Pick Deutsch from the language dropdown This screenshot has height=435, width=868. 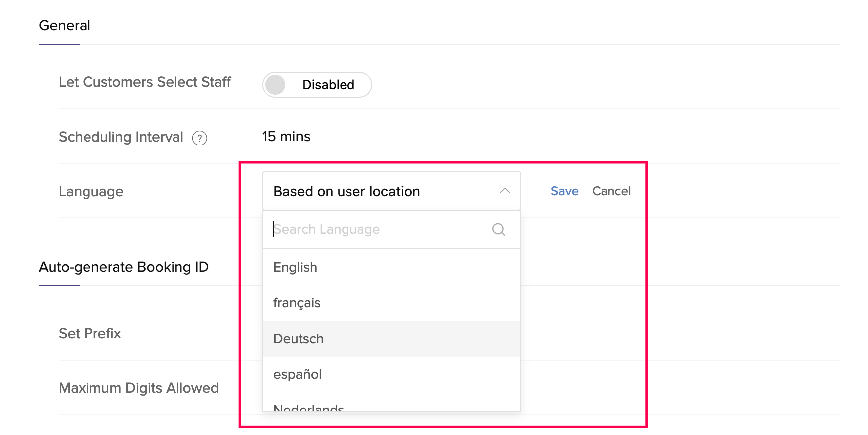[x=298, y=339]
